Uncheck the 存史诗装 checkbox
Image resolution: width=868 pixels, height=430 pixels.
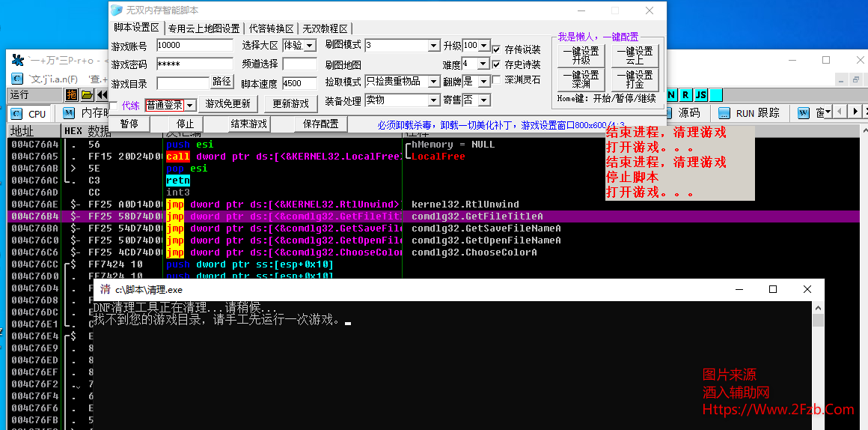pos(497,65)
